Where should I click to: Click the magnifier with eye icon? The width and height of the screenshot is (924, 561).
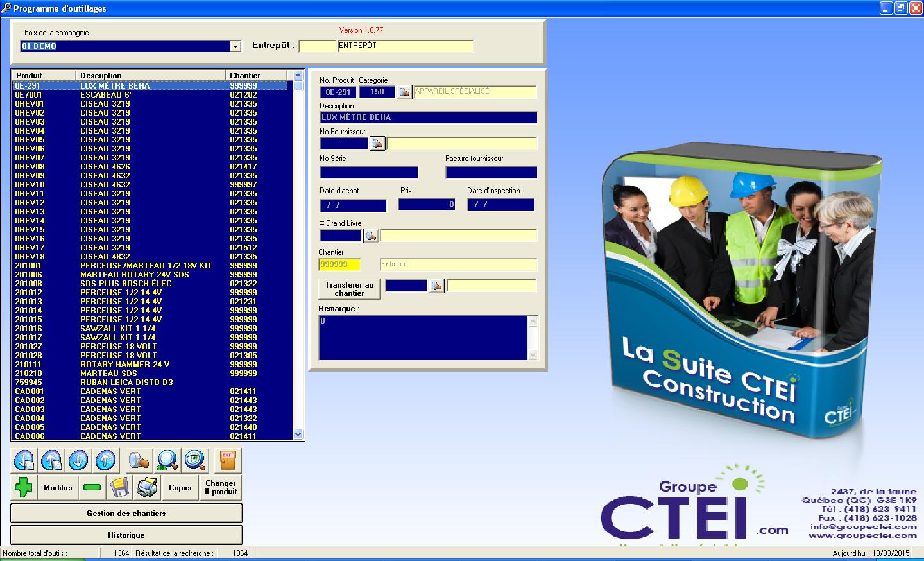tap(195, 460)
